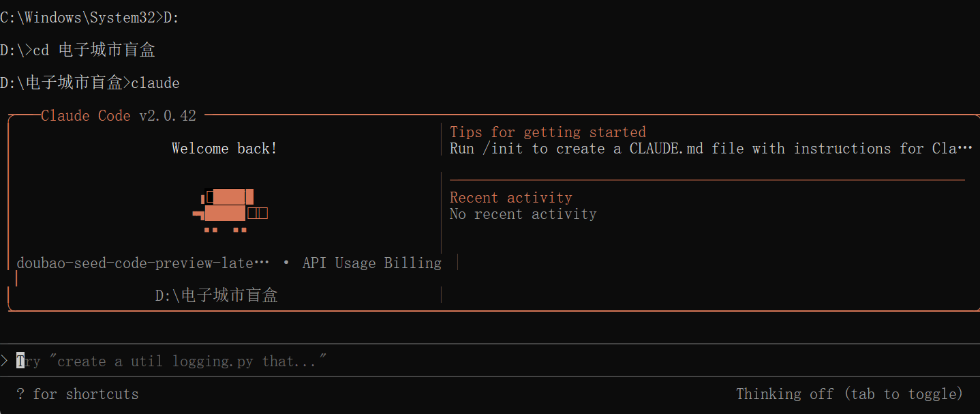Click the highlighted text cursor block in the prompt
Screen dimensions: 980x414
[20, 361]
